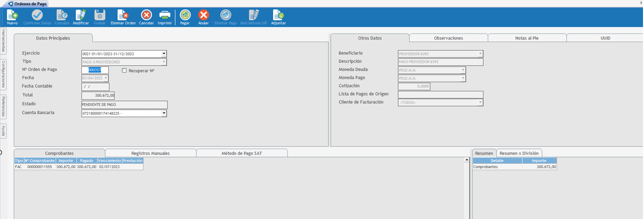
Task: Open the Moneda Pago dropdown
Action: (x=463, y=78)
